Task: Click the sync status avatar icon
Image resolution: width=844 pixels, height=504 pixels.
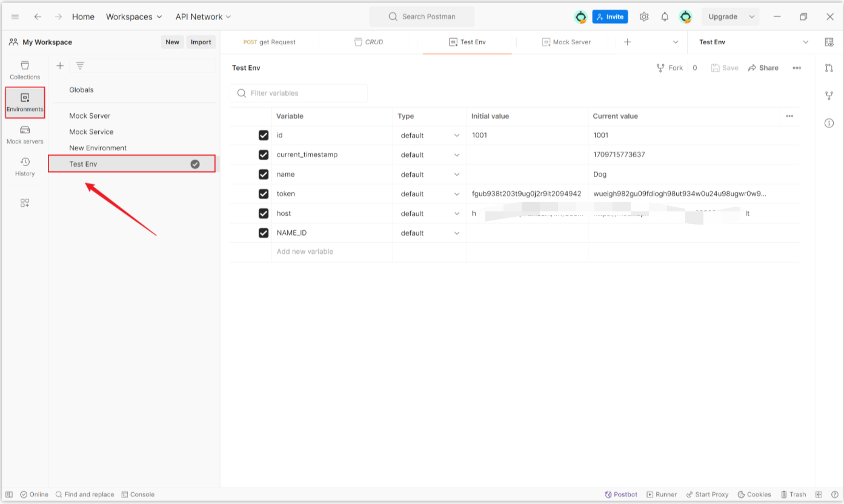Action: pyautogui.click(x=580, y=17)
